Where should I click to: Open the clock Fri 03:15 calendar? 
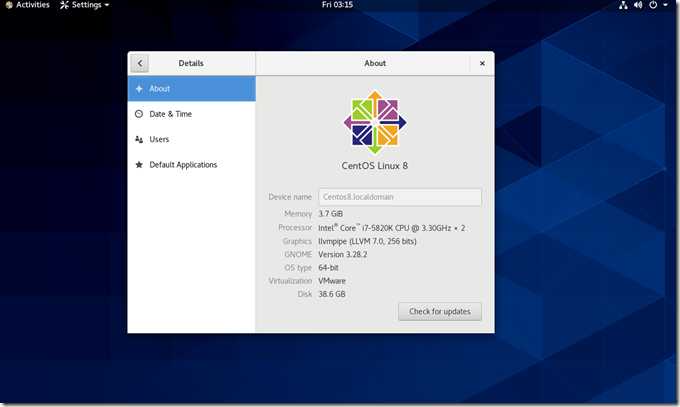[x=337, y=5]
